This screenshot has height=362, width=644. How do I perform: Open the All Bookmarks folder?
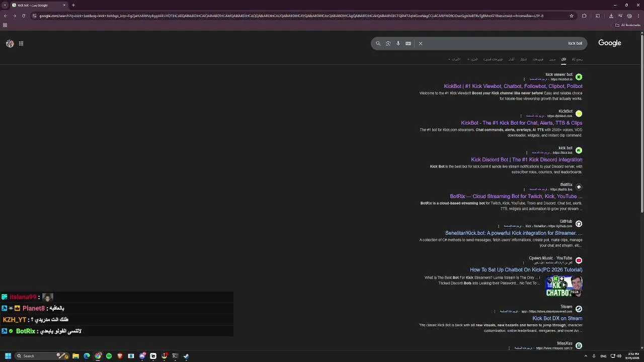click(x=628, y=25)
